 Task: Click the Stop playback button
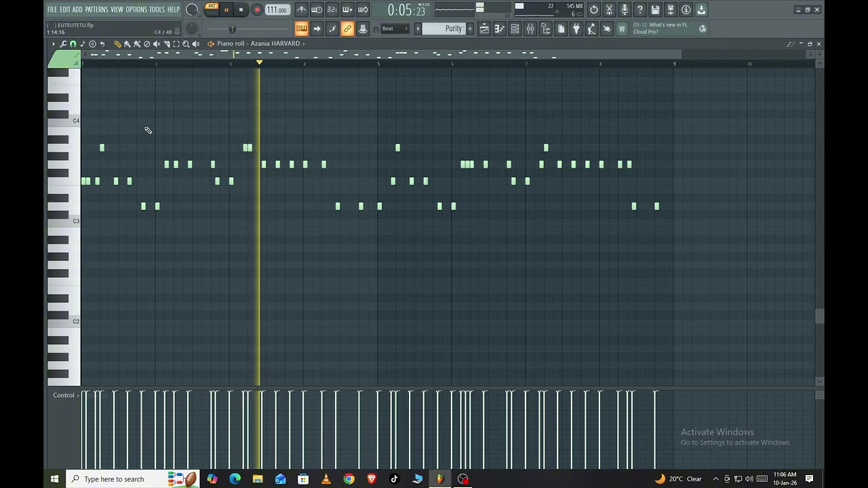click(x=241, y=9)
